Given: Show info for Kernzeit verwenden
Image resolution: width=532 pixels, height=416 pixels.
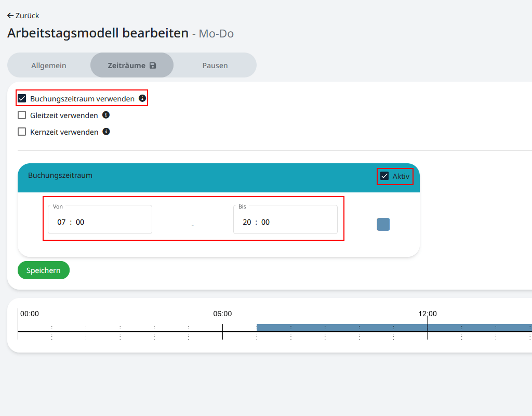Looking at the screenshot, I should pyautogui.click(x=106, y=132).
